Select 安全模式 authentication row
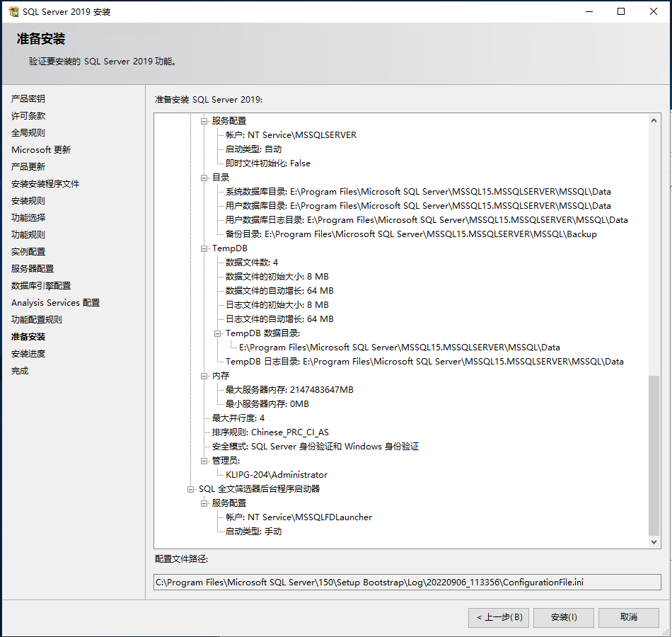Screen dimensions: 672x637 coord(315,447)
